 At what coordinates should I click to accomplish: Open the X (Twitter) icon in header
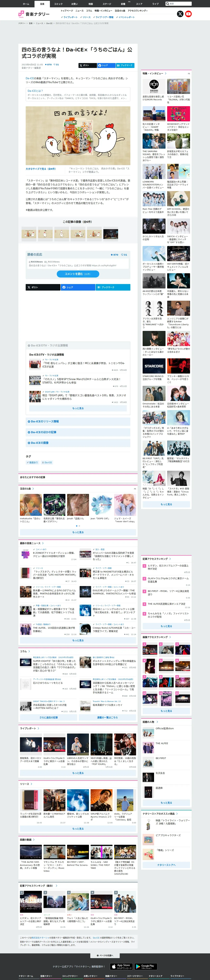(x=180, y=14)
